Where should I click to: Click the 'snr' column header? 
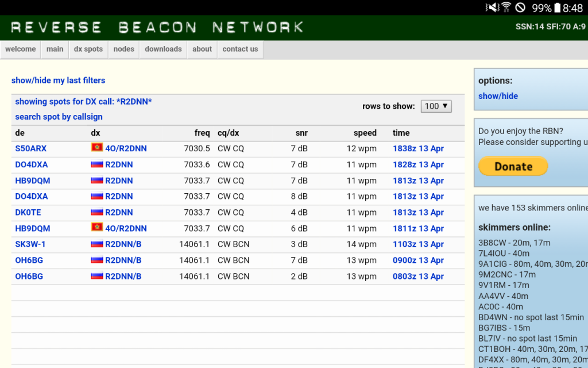(301, 133)
